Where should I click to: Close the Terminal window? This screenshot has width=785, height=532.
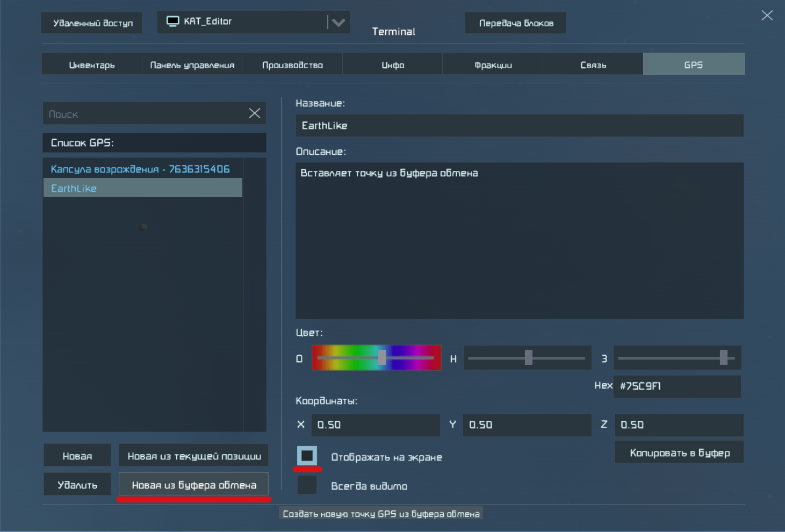[767, 16]
